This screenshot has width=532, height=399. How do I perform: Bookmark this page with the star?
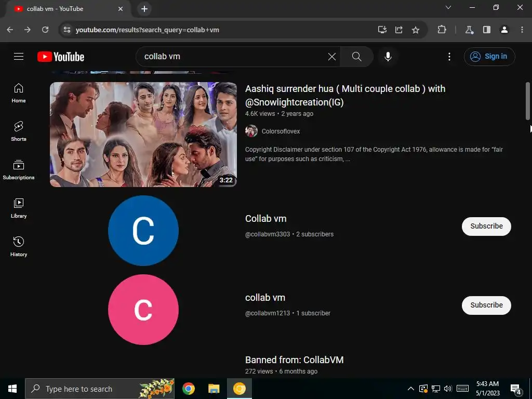pyautogui.click(x=415, y=30)
